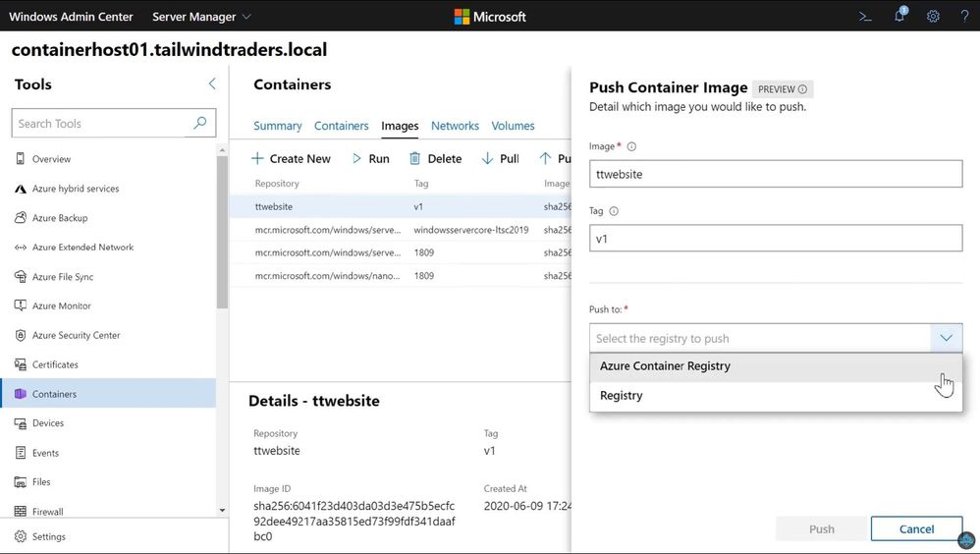Click the Push up-arrow icon
This screenshot has width=980, height=554.
pos(545,158)
